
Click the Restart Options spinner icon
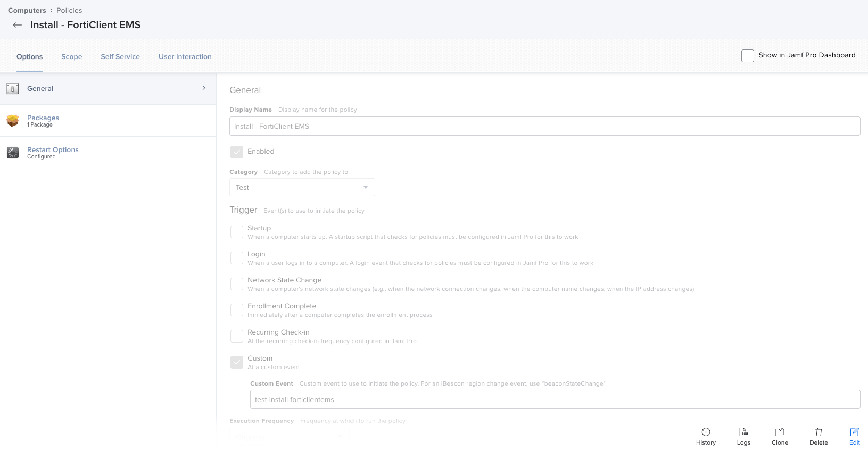[13, 153]
